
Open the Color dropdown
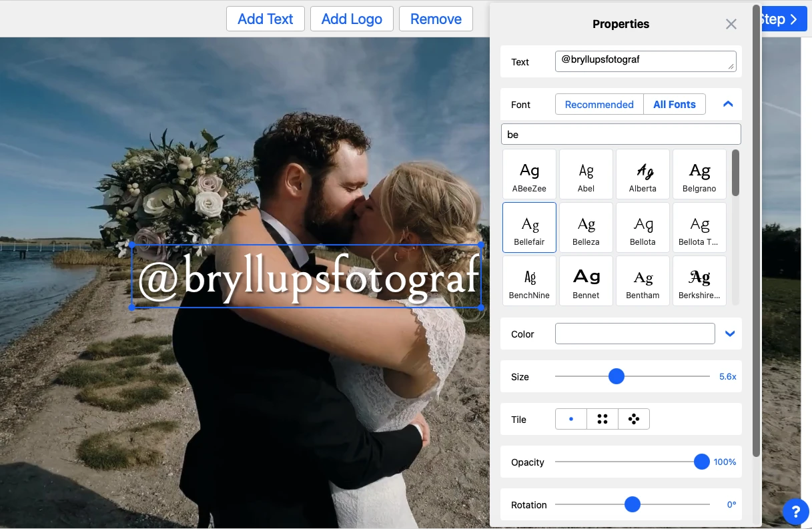coord(729,334)
